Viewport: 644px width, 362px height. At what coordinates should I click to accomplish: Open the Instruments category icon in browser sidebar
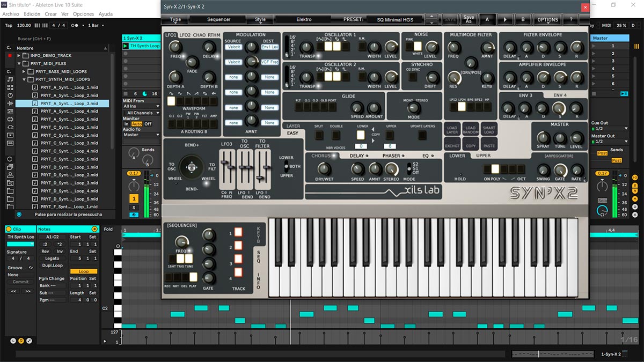click(x=10, y=95)
